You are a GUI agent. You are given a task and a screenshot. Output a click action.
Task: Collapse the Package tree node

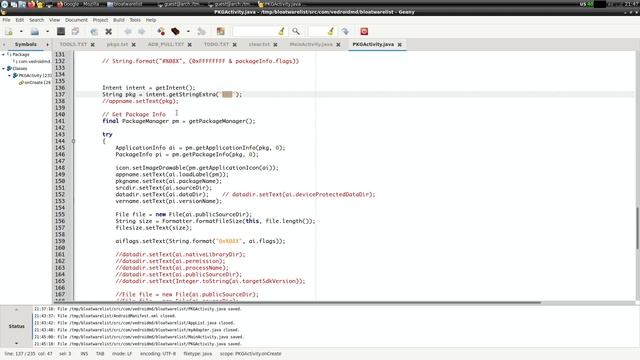click(3, 54)
